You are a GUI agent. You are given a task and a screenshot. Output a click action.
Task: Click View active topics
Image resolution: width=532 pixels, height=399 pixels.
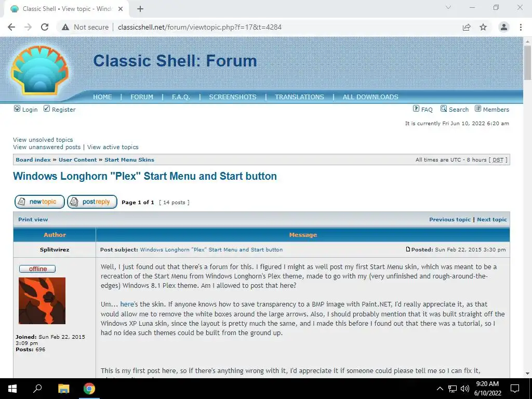(x=113, y=147)
